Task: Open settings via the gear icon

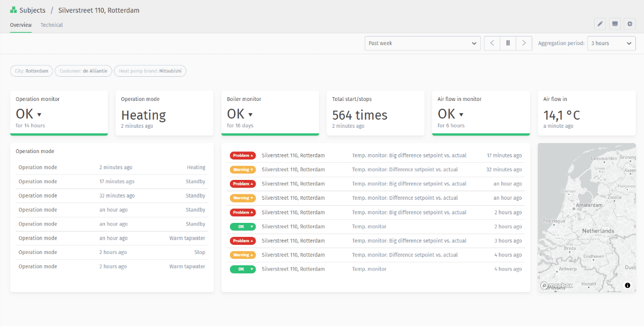Action: pos(630,24)
